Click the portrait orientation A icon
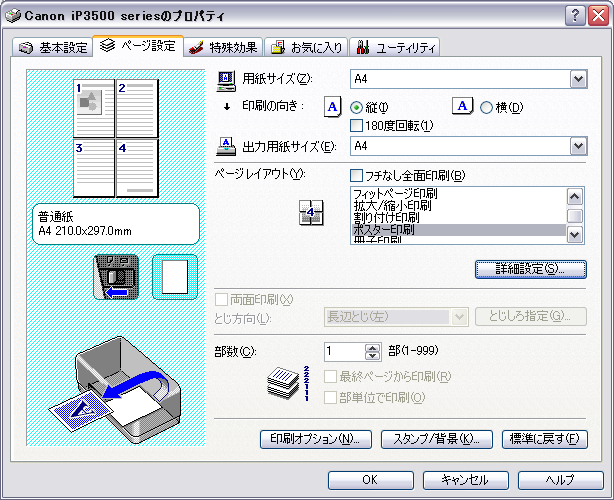The height and width of the screenshot is (500, 614). tap(332, 107)
